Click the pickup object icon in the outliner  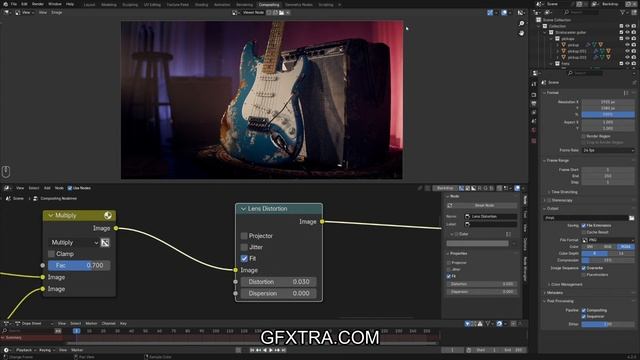564,45
